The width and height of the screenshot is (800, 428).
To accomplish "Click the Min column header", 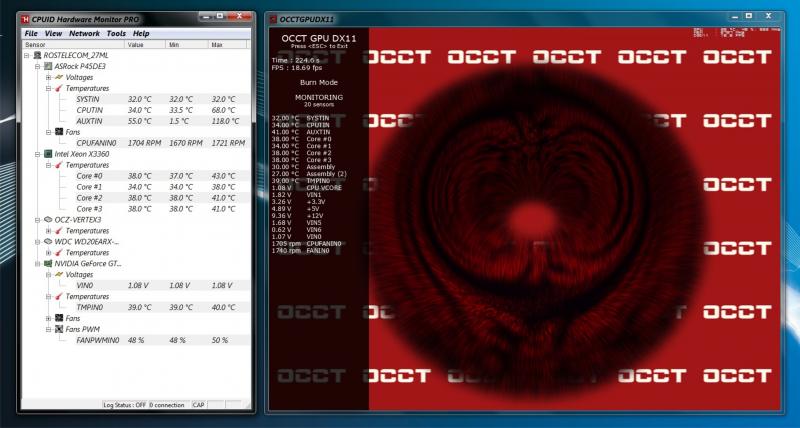I will point(187,45).
